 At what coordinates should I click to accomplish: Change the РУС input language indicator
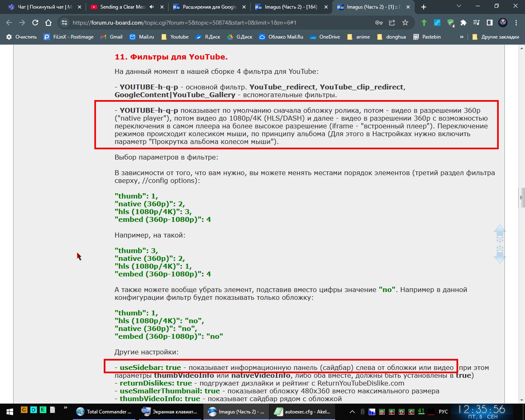point(443,411)
